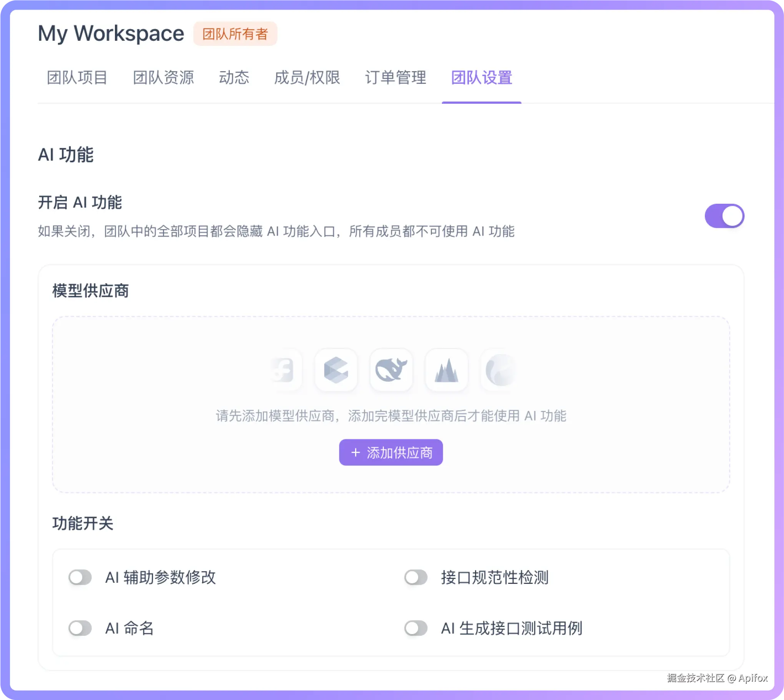Open 成员/权限 tab

307,78
